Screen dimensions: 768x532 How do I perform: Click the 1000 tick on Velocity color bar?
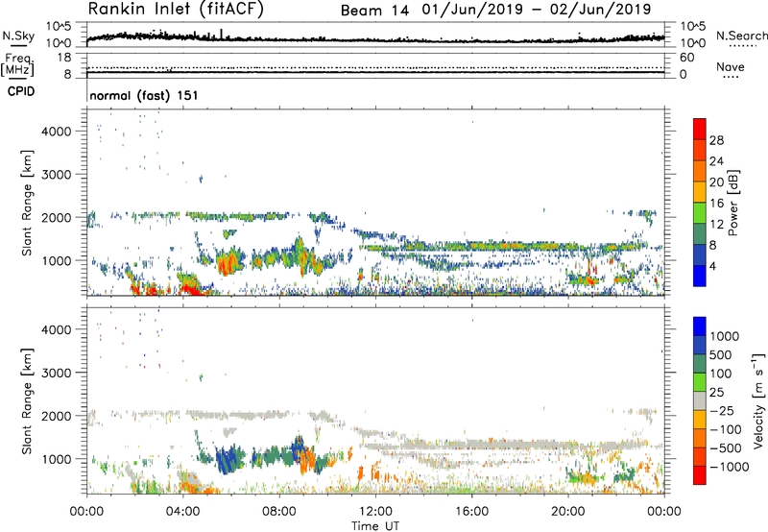(725, 336)
